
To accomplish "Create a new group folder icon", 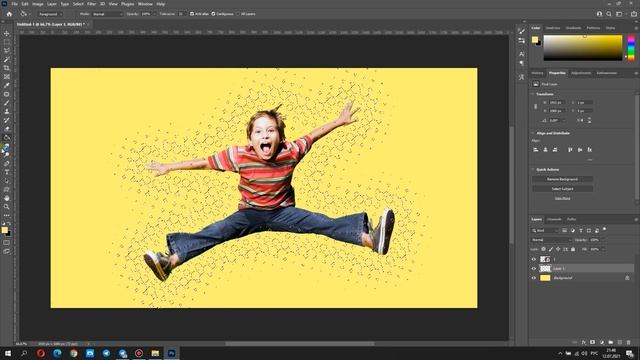I will point(611,342).
